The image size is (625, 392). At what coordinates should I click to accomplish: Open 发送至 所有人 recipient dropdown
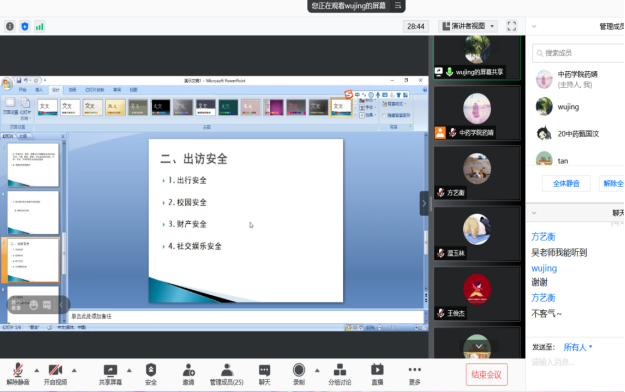coord(578,347)
